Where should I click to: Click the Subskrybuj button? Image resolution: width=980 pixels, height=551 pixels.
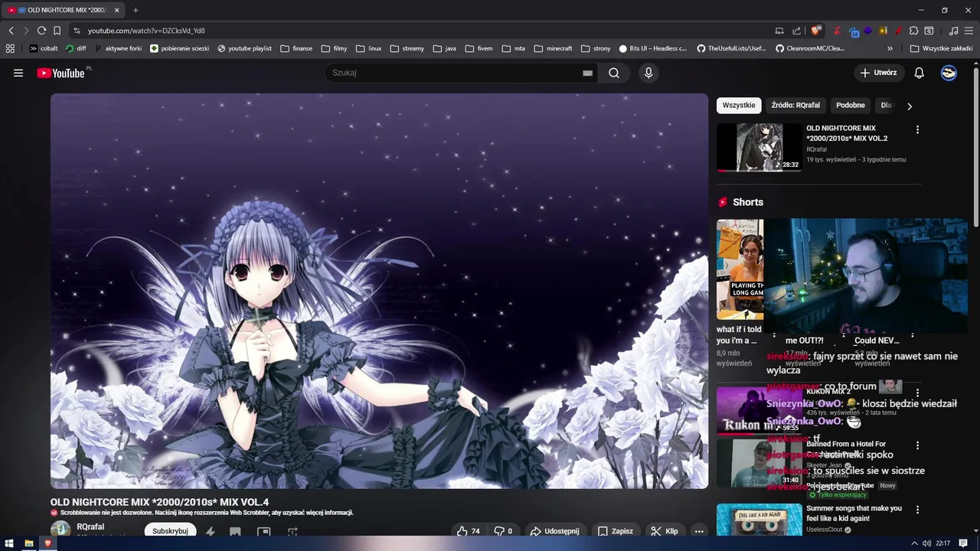point(170,531)
